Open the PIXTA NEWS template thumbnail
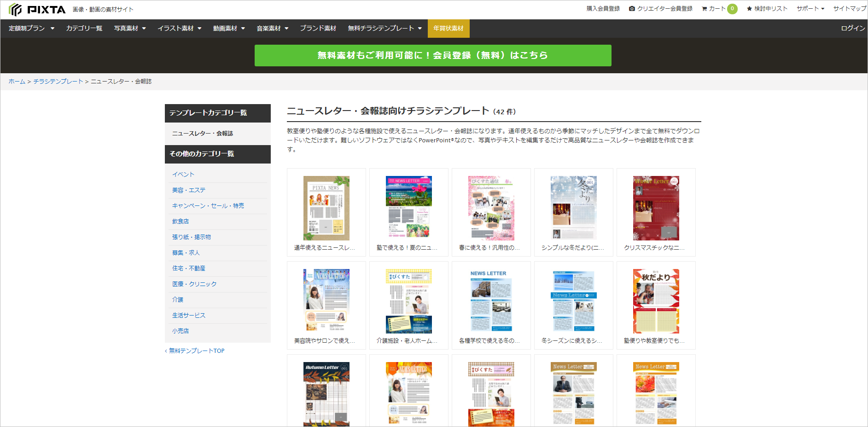 point(326,208)
